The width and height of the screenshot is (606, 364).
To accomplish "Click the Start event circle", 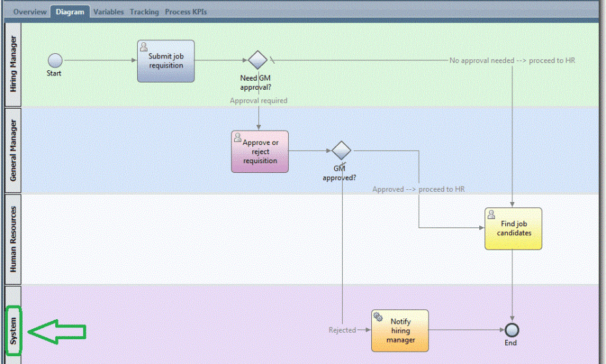I will pos(55,60).
